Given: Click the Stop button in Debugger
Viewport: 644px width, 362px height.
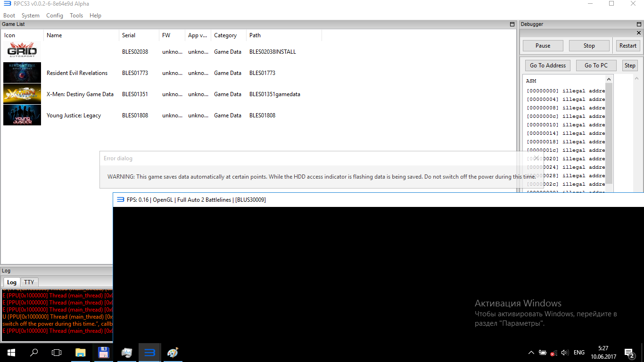Looking at the screenshot, I should point(589,46).
